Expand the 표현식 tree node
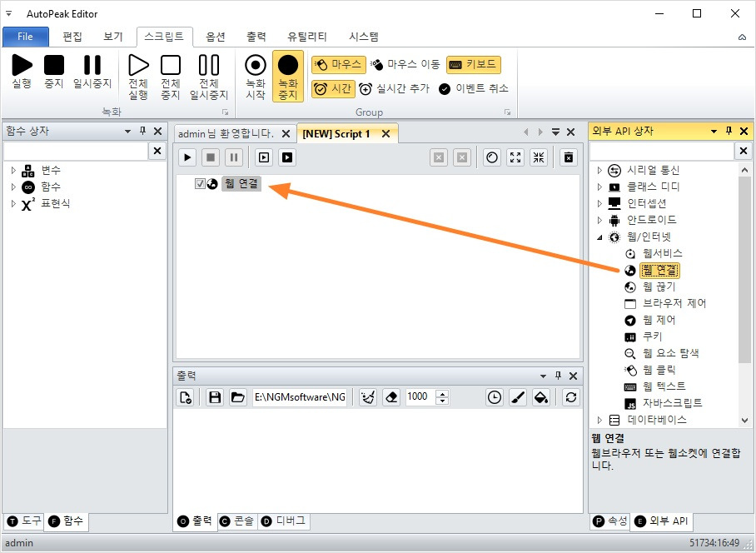This screenshot has height=553, width=756. (x=13, y=203)
